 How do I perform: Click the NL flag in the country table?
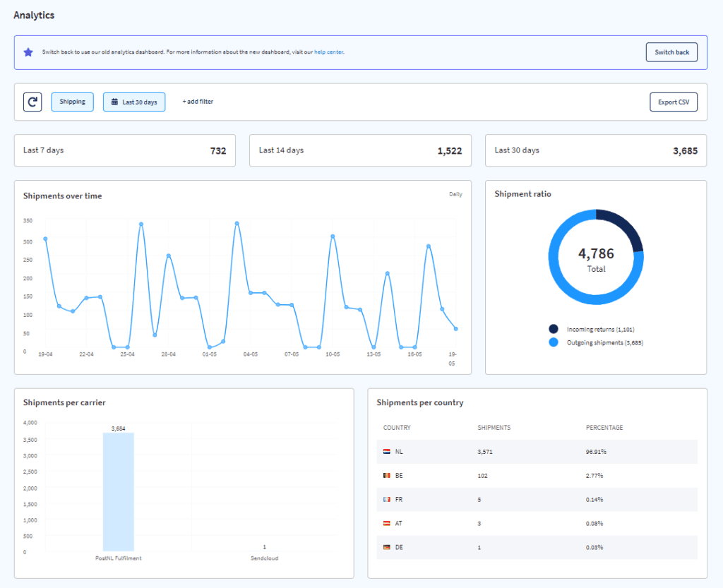(388, 451)
